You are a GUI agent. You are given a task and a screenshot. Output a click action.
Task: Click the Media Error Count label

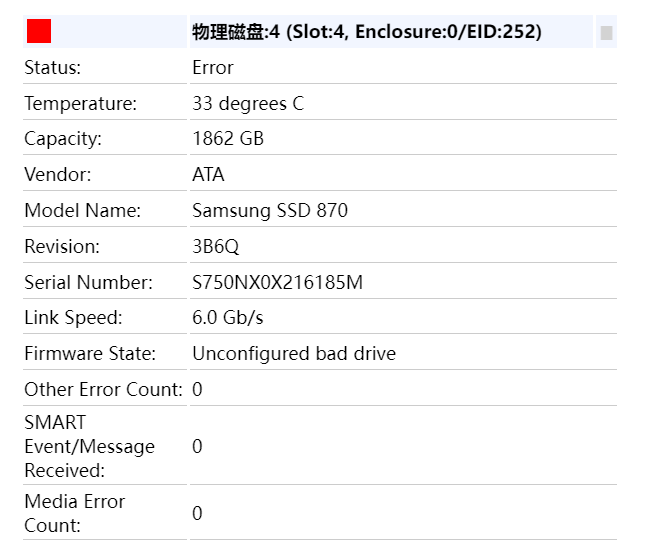pos(74,513)
